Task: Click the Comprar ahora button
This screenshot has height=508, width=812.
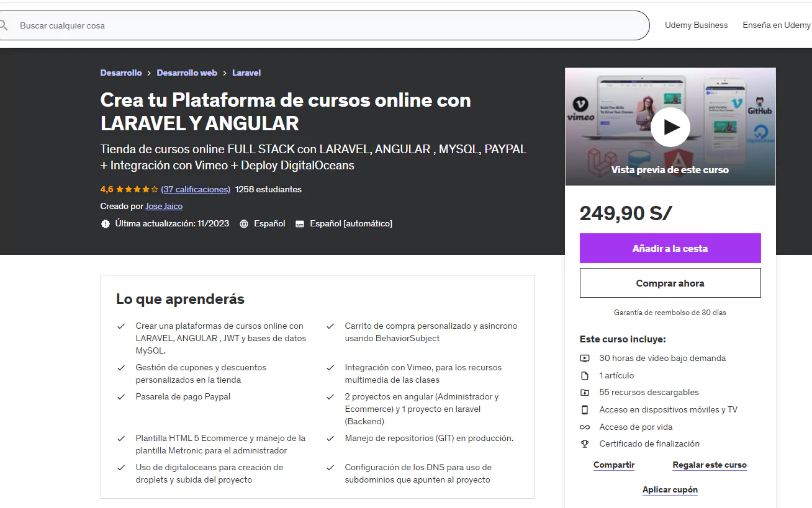Action: click(x=670, y=282)
